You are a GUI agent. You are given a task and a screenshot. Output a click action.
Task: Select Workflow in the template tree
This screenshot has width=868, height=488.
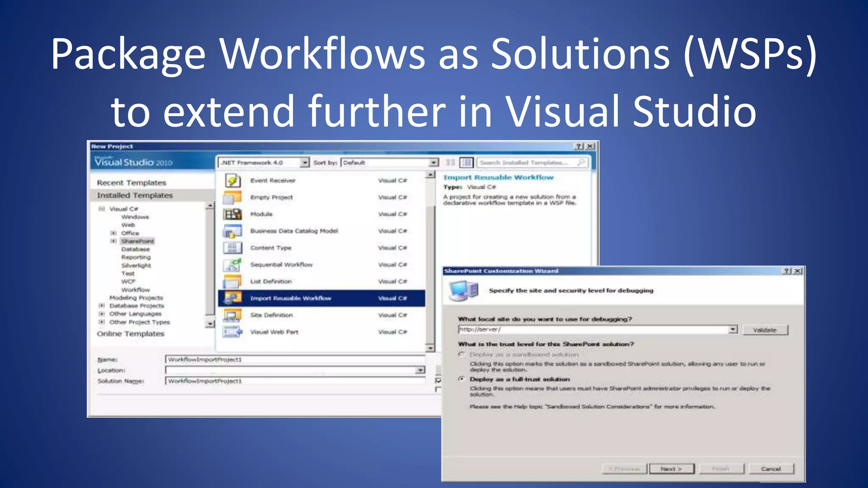(136, 290)
